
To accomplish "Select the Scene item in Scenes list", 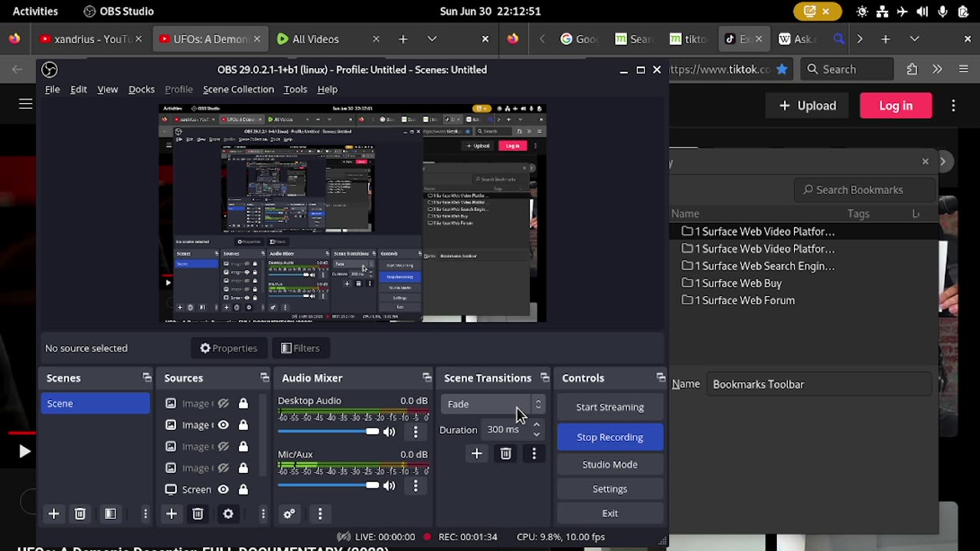I will pos(96,403).
